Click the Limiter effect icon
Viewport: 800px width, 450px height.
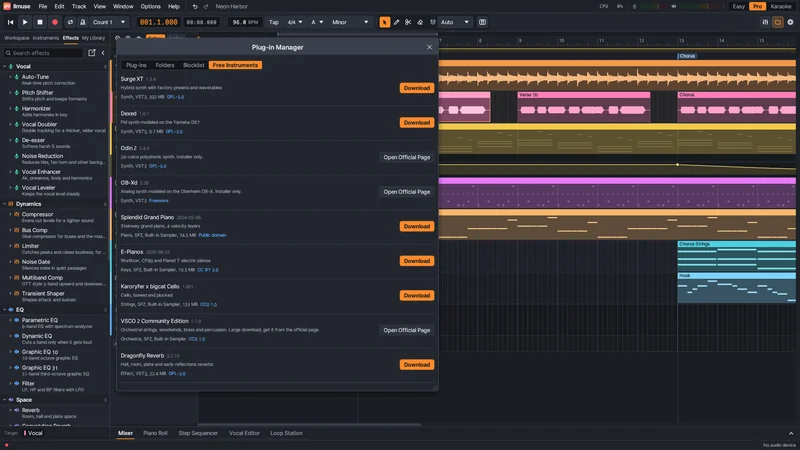pyautogui.click(x=16, y=246)
